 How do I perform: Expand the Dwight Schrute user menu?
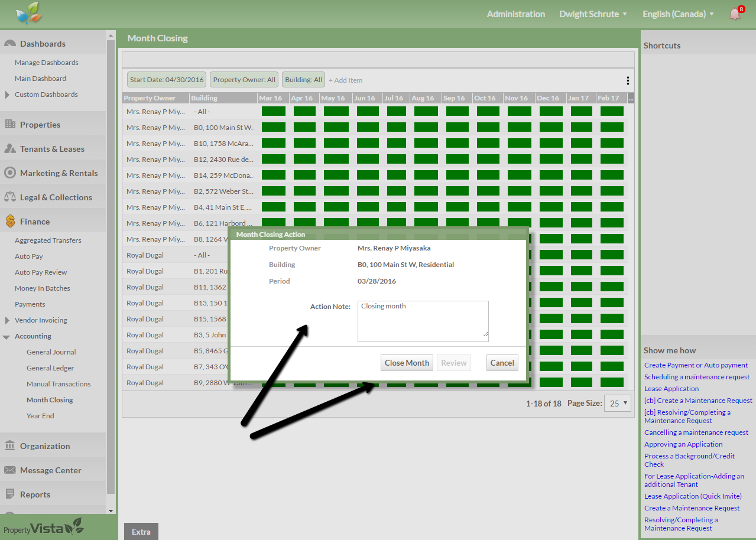(x=593, y=14)
